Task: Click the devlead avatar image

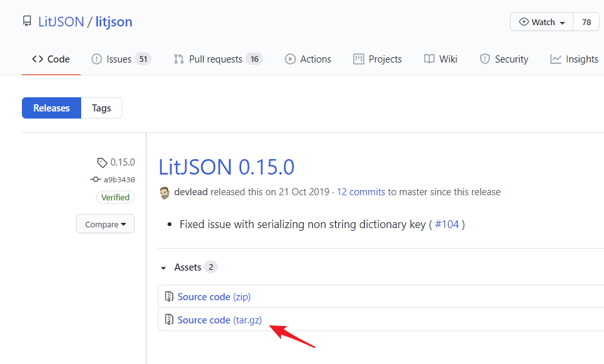Action: pyautogui.click(x=164, y=193)
